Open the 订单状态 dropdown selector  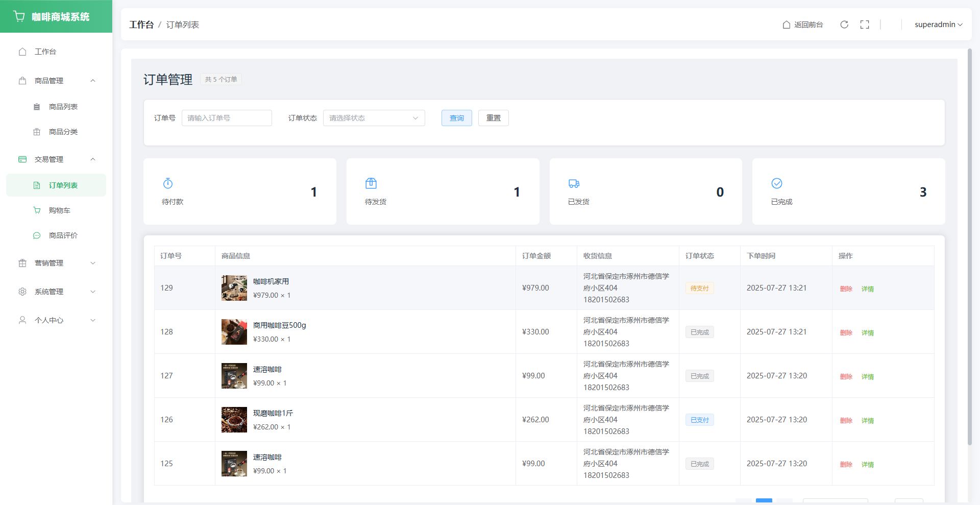(x=374, y=118)
